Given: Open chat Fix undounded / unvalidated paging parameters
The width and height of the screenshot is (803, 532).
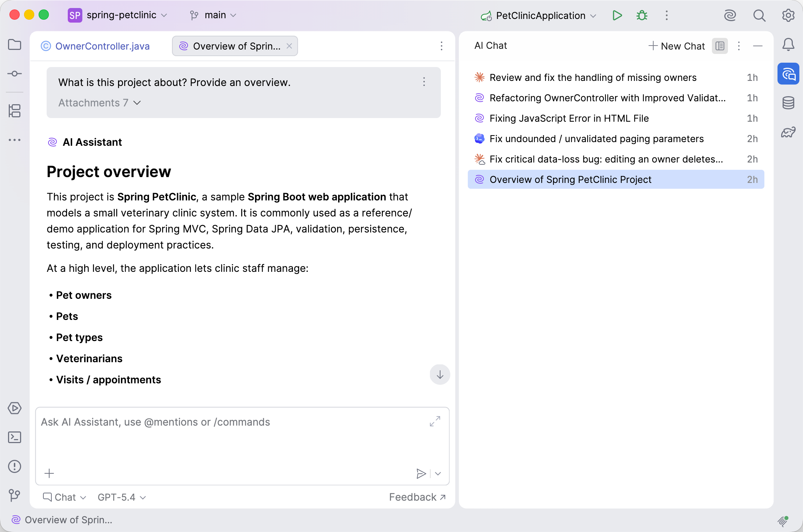Looking at the screenshot, I should coord(616,139).
